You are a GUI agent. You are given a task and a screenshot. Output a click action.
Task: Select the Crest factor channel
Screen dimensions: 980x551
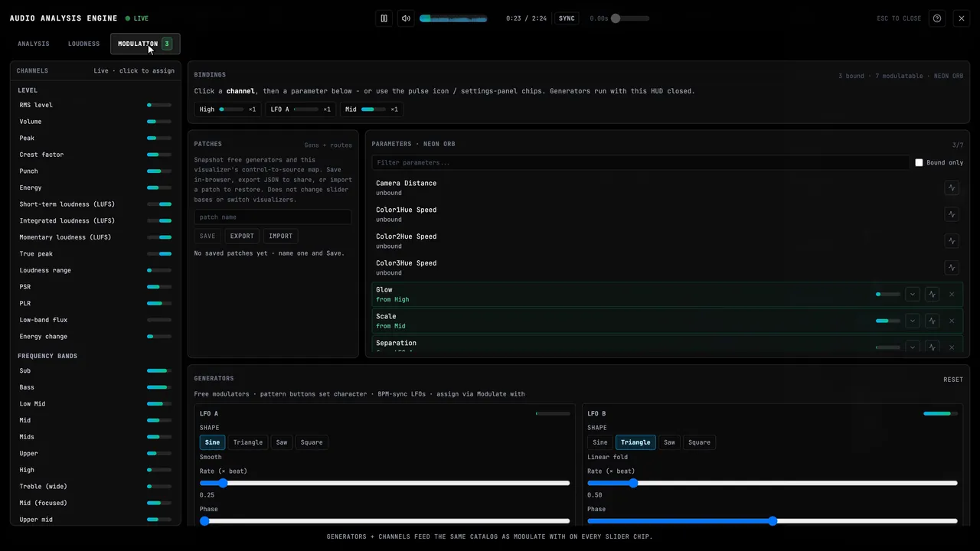[95, 155]
